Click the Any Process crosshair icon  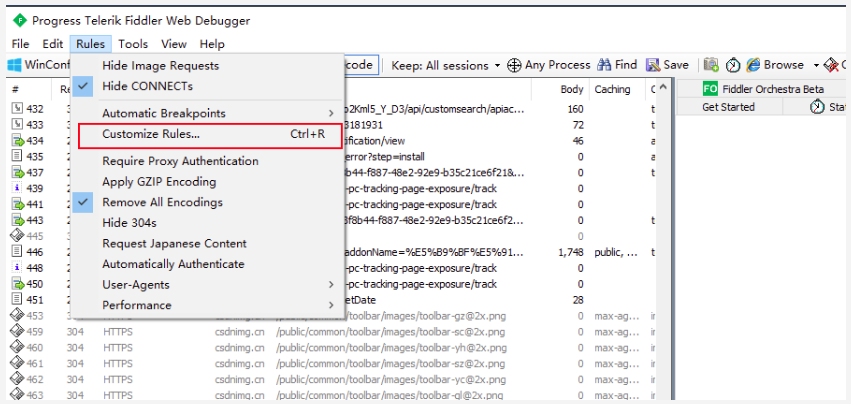click(x=514, y=65)
